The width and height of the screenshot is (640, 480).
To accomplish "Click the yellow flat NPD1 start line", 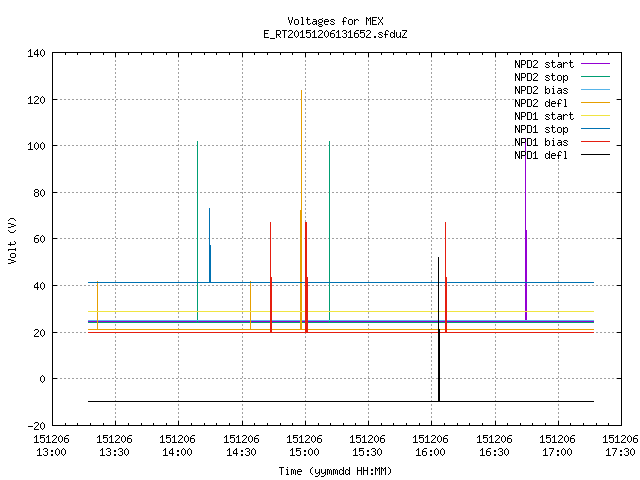I will point(341,311).
